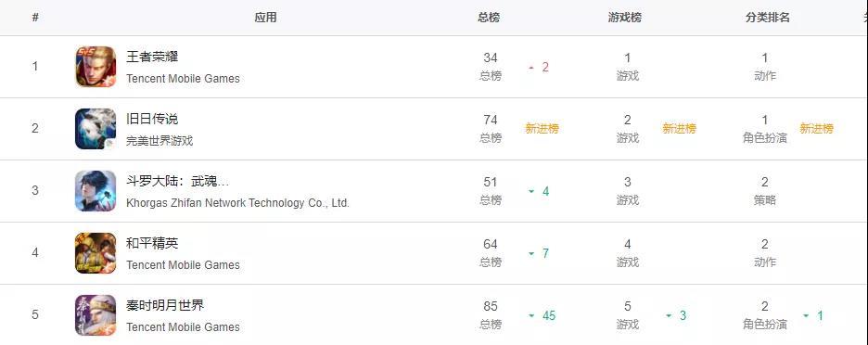Click the 应用 column header

point(266,18)
